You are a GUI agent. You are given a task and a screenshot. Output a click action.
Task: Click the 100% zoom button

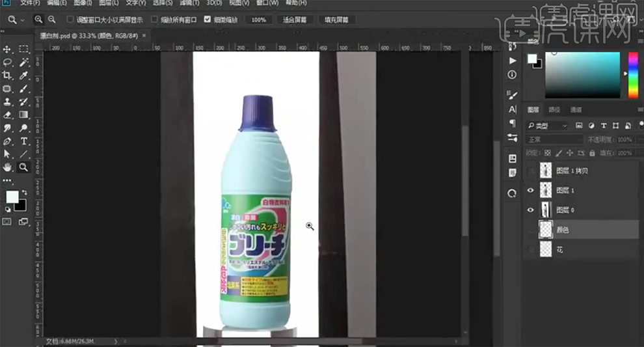click(x=258, y=20)
